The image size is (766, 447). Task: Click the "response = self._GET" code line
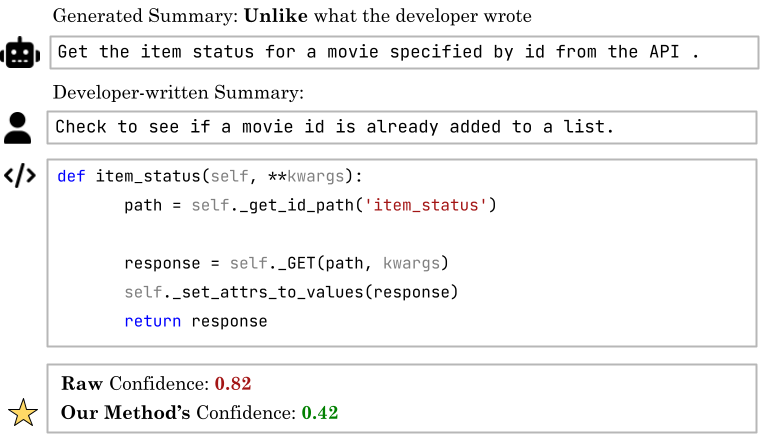pyautogui.click(x=286, y=264)
